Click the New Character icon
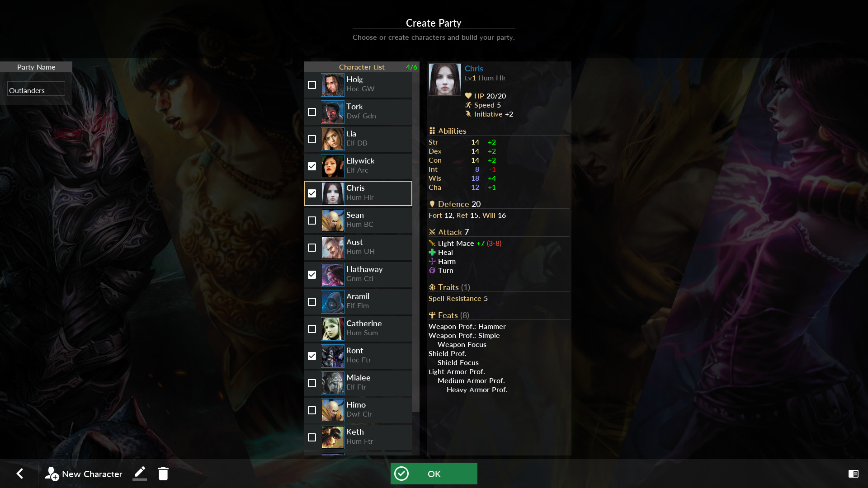The width and height of the screenshot is (868, 488). coord(52,474)
